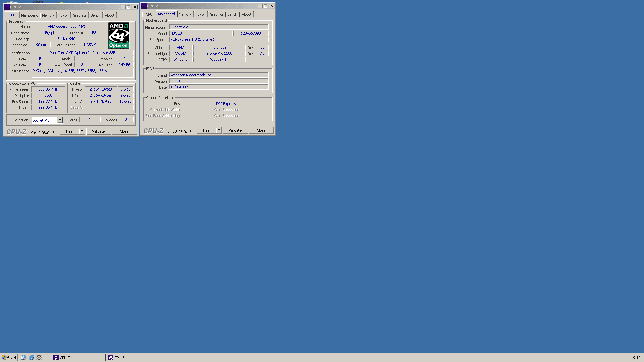Click Close button in left CPU-Z window
Viewport: 644px width, 362px height.
tap(124, 131)
